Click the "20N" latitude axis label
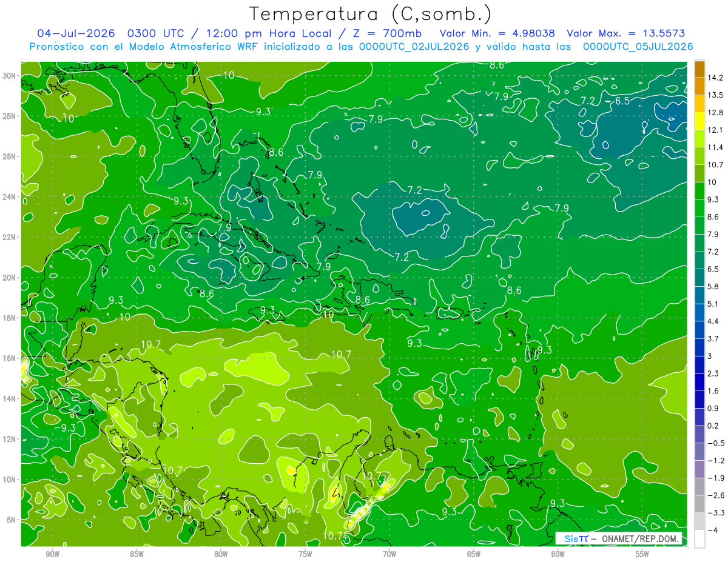728x562 pixels. click(8, 277)
